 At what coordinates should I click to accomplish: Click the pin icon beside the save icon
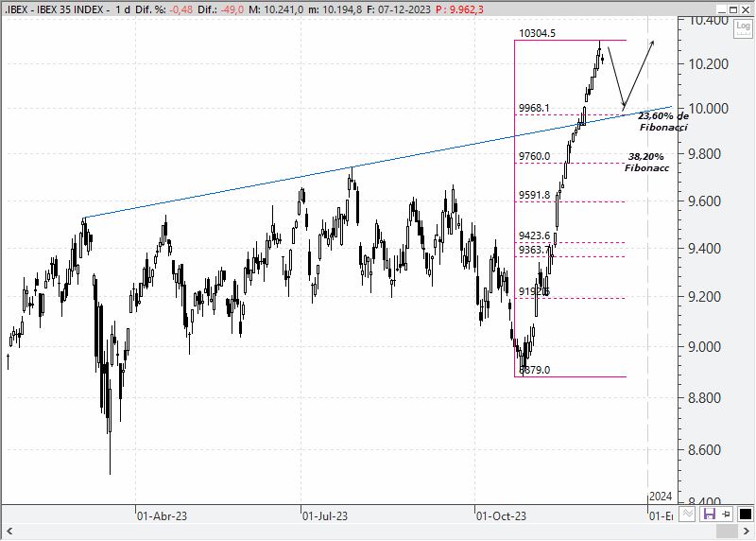tap(726, 514)
